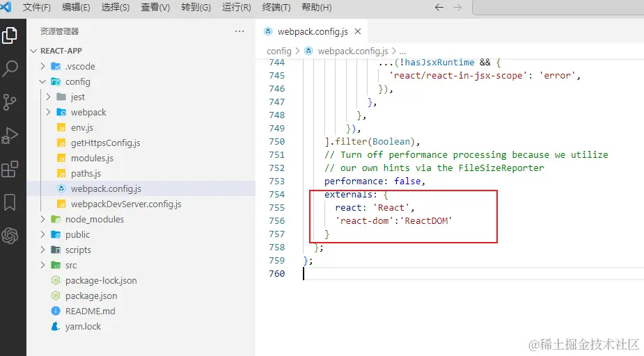Click the yarn.lock file icon

pyautogui.click(x=56, y=327)
